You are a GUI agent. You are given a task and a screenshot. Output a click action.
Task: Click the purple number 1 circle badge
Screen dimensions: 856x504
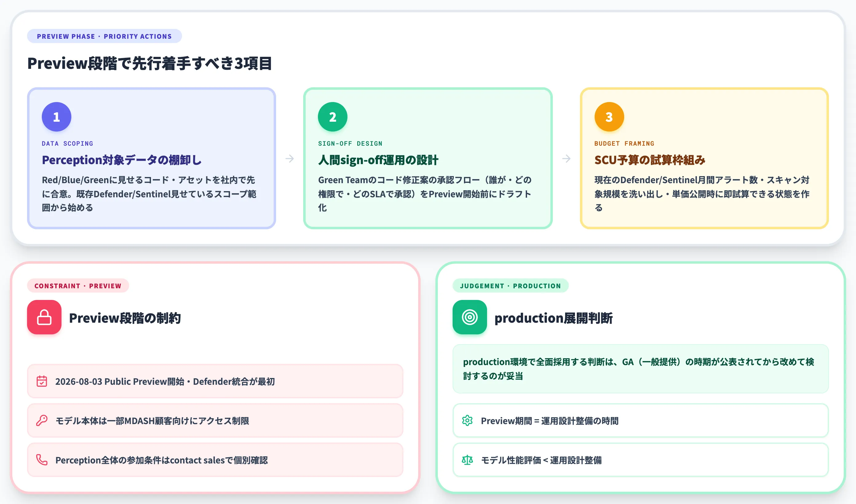tap(56, 117)
